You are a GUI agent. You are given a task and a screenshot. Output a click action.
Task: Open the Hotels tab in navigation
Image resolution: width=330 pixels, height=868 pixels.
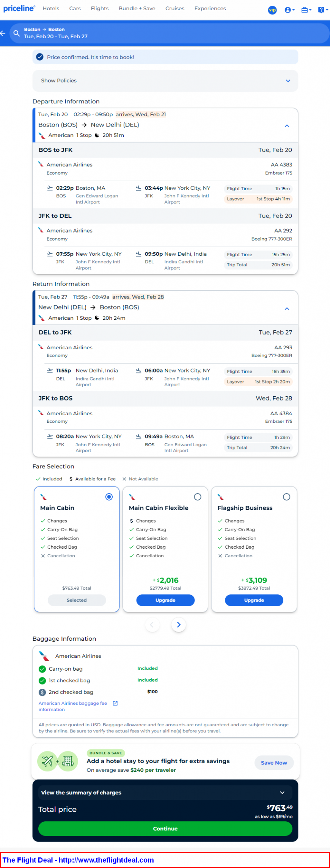click(51, 8)
